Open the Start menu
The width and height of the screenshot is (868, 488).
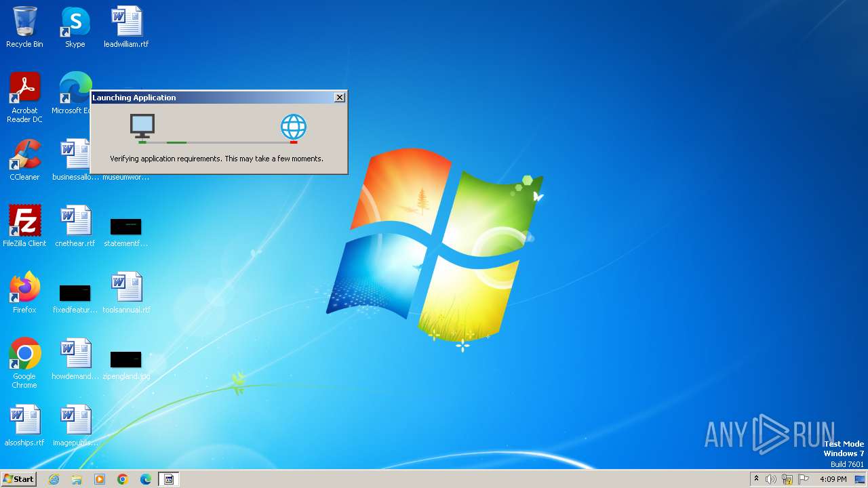(x=19, y=479)
